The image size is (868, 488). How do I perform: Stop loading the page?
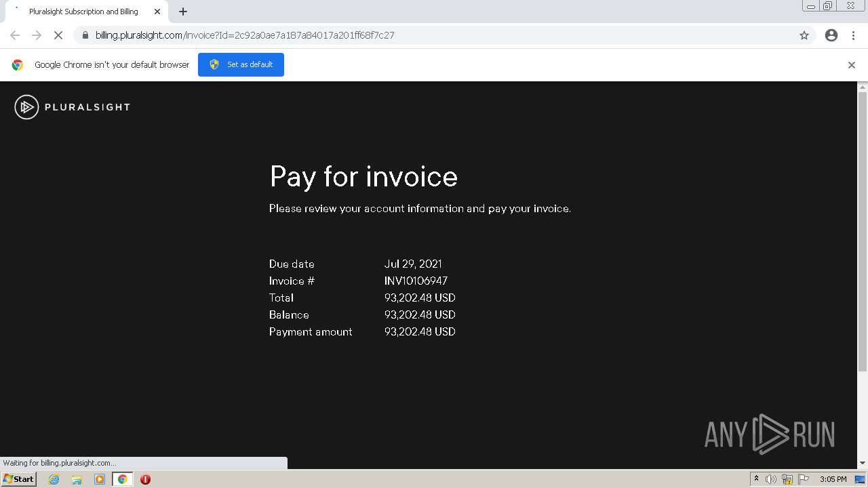coord(58,35)
